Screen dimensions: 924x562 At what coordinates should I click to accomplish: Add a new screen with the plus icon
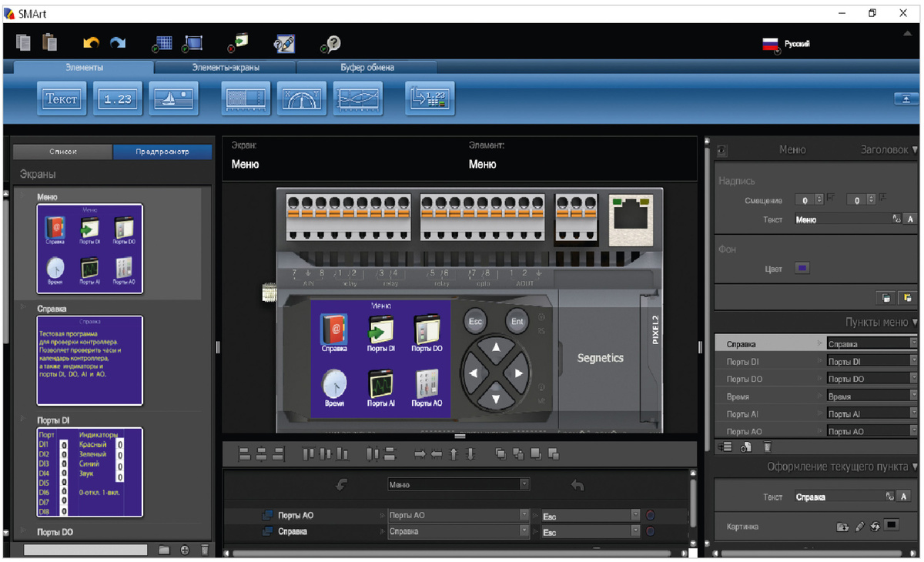click(x=185, y=550)
